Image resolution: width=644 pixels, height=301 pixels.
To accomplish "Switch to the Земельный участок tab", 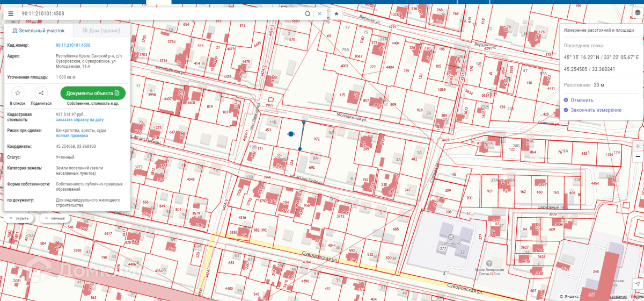I will (x=38, y=31).
